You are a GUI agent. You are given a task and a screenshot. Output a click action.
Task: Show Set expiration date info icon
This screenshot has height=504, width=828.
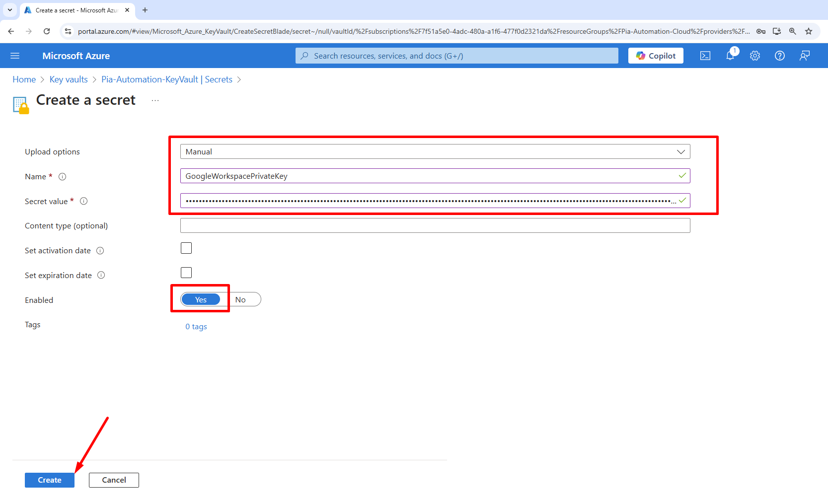(101, 275)
